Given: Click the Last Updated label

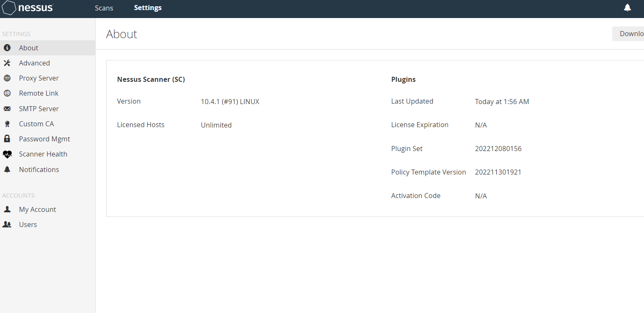Looking at the screenshot, I should [412, 101].
